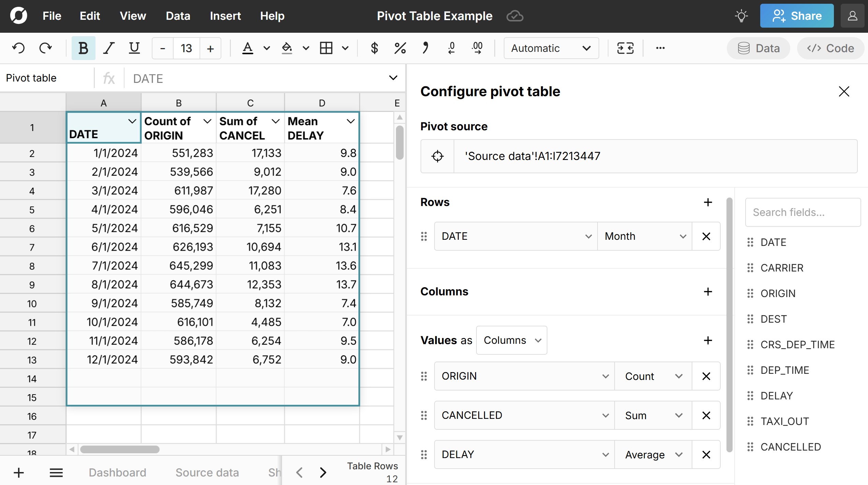The width and height of the screenshot is (868, 485).
Task: Toggle italic formatting
Action: pos(108,48)
